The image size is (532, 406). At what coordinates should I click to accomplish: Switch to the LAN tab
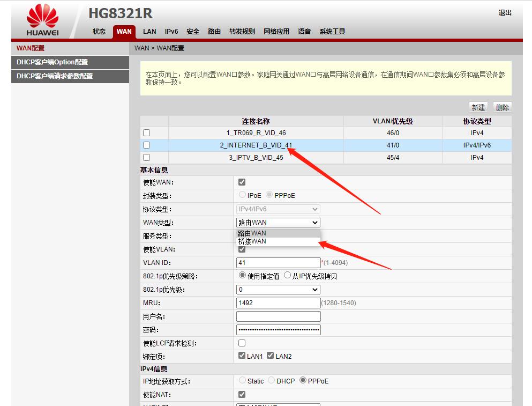pyautogui.click(x=149, y=31)
